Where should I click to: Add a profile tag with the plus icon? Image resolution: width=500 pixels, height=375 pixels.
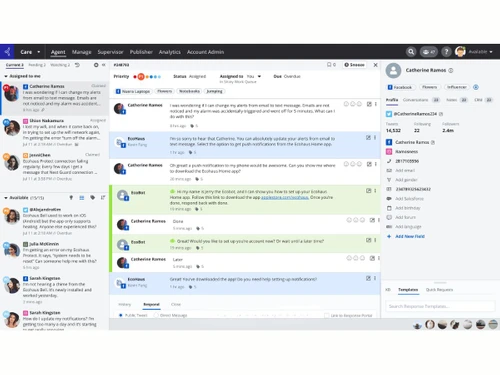point(476,87)
